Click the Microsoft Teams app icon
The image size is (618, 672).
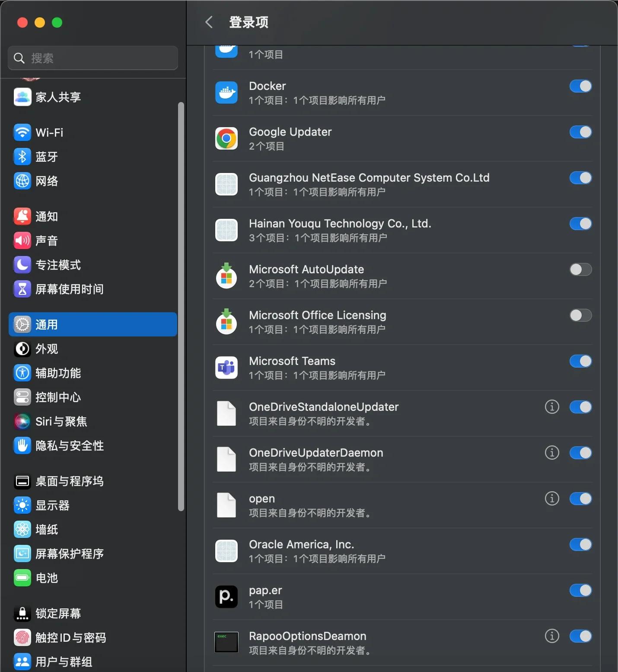226,368
